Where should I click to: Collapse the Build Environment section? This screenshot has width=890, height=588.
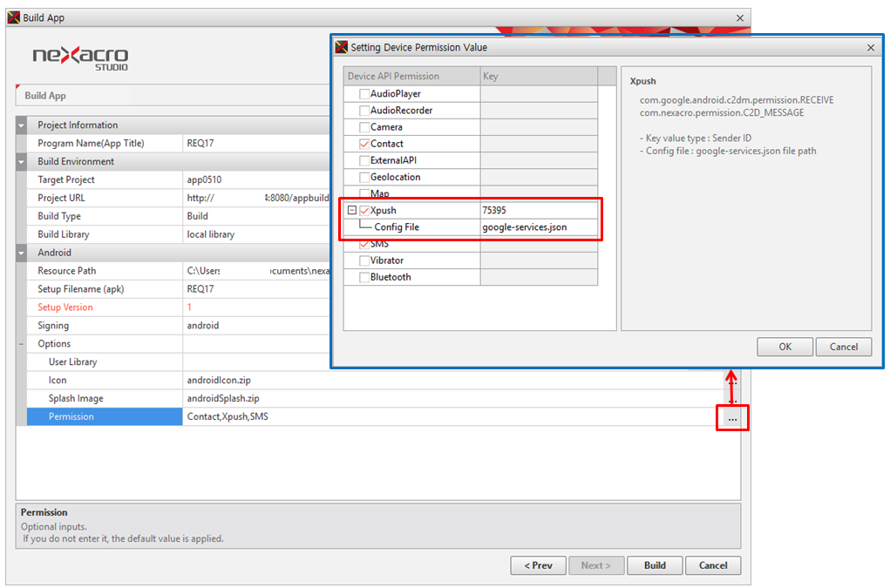coord(22,162)
